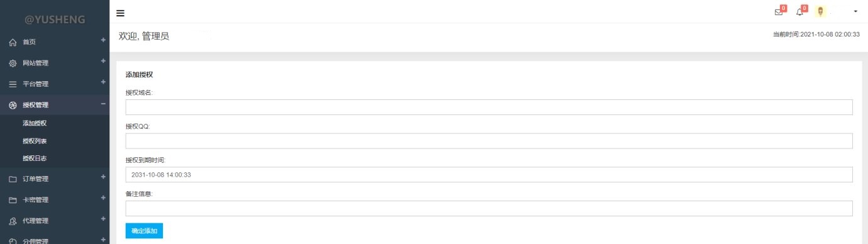
Task: Expand the 首页 plus sign
Action: [103, 40]
